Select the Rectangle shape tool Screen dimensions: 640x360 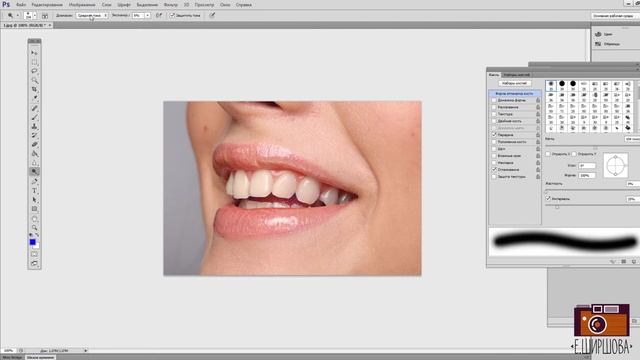point(34,209)
